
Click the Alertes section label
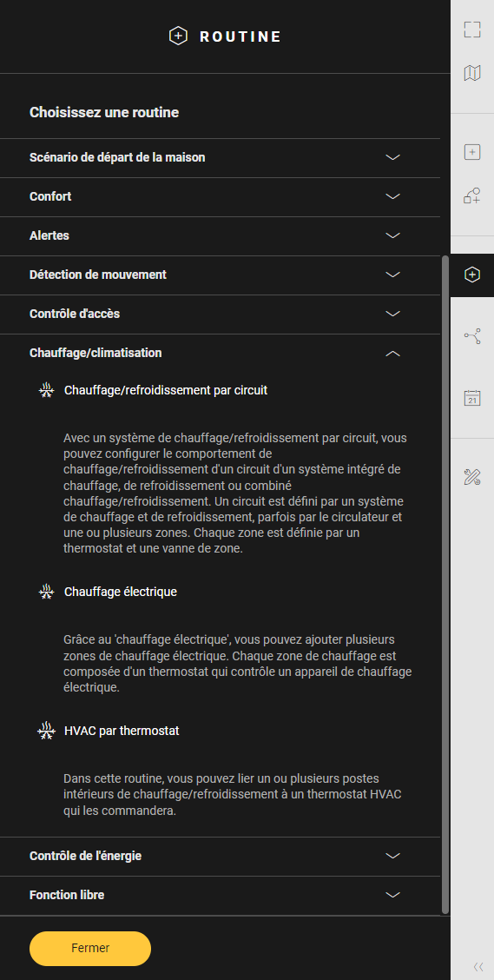49,235
